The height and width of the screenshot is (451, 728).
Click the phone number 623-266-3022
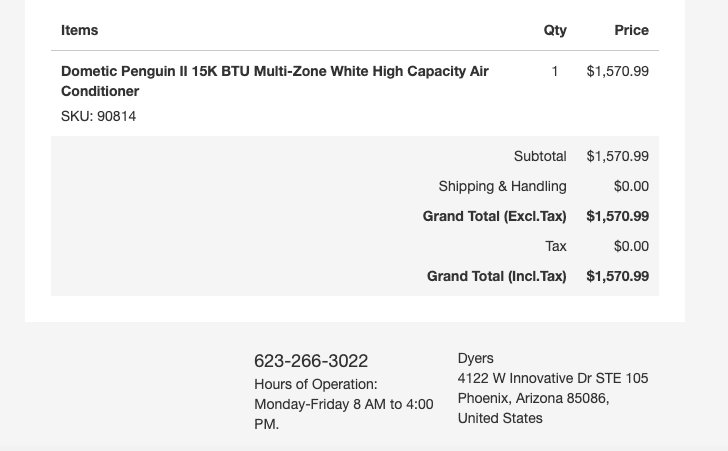point(311,361)
